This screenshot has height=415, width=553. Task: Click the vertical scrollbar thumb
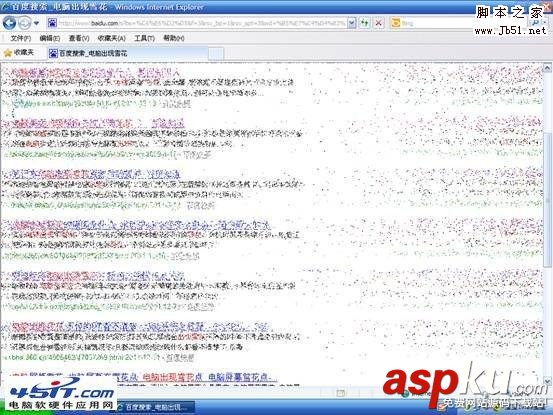[547, 200]
